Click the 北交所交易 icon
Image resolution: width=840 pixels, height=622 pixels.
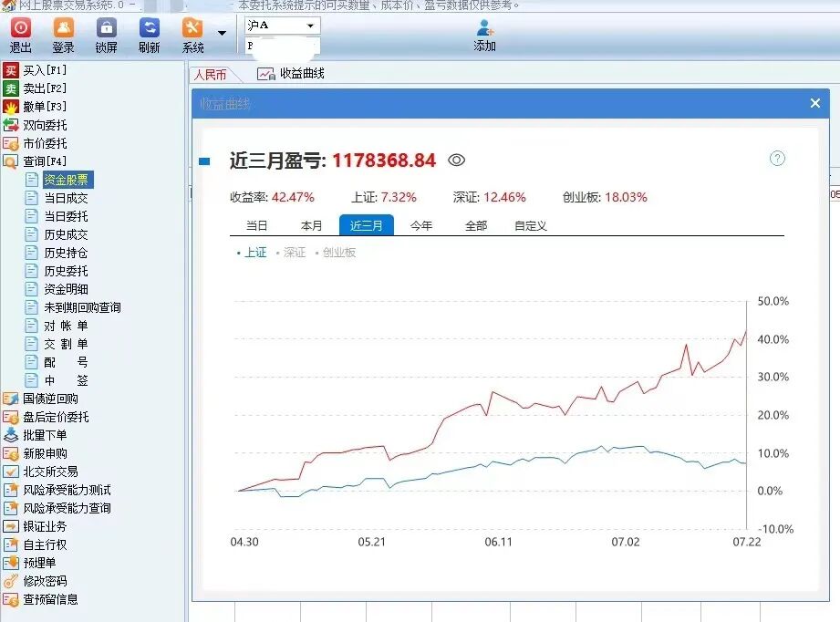coord(11,472)
